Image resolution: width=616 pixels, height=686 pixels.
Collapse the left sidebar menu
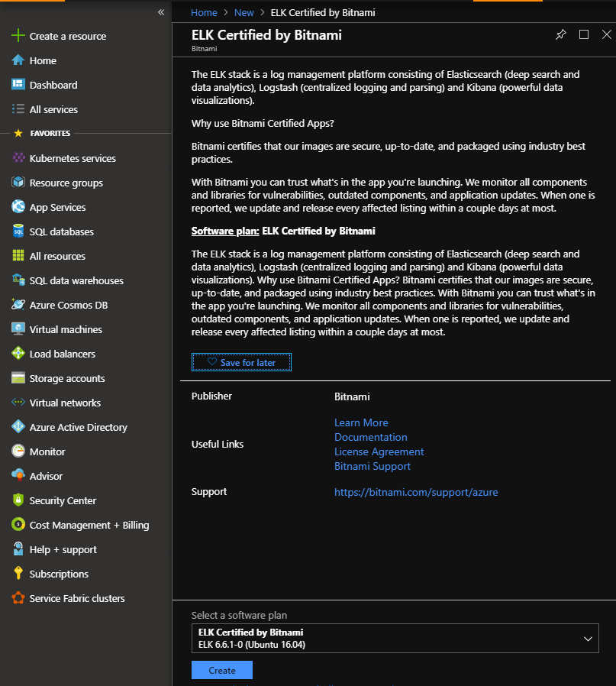coord(160,12)
